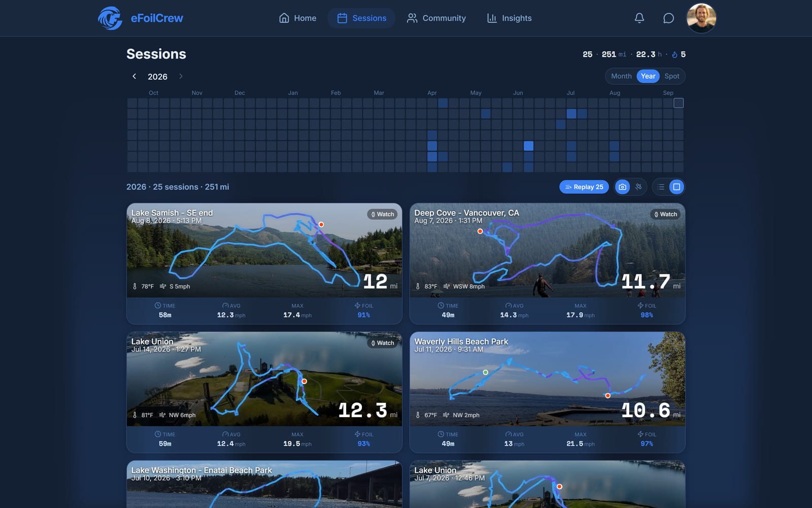Click the Aug 8, 2026 · 5:13 PM date
Screen dimensions: 812x508
click(x=166, y=221)
